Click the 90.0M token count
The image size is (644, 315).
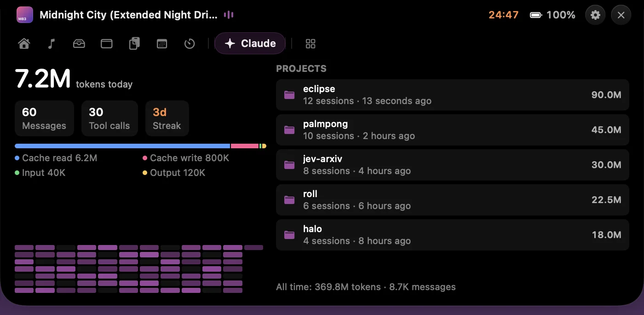(x=606, y=95)
